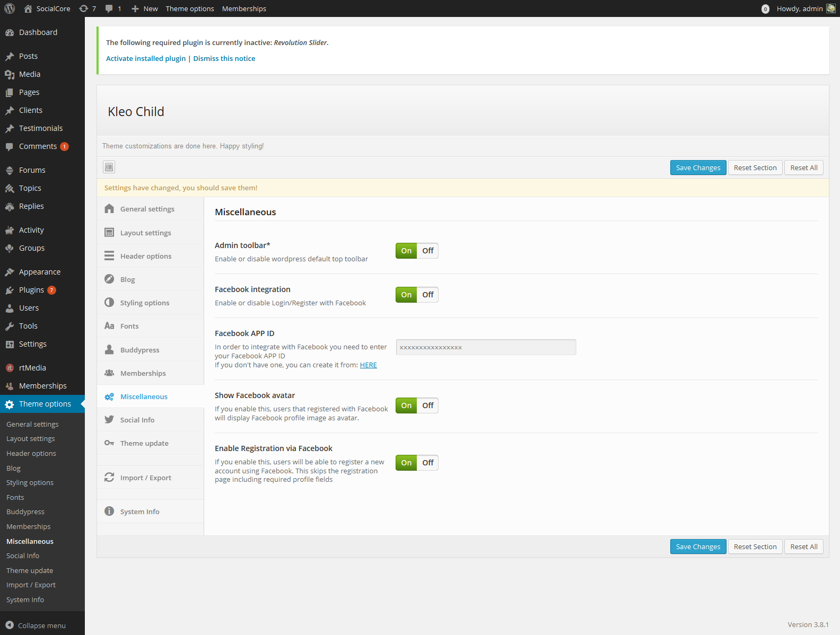
Task: Turn Off Facebook integration
Action: pyautogui.click(x=427, y=295)
